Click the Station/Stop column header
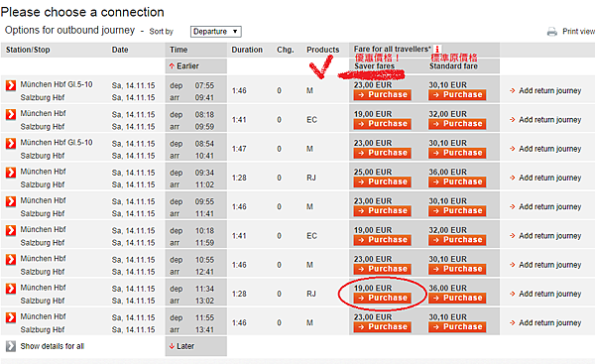The height and width of the screenshot is (364, 595). coord(28,50)
